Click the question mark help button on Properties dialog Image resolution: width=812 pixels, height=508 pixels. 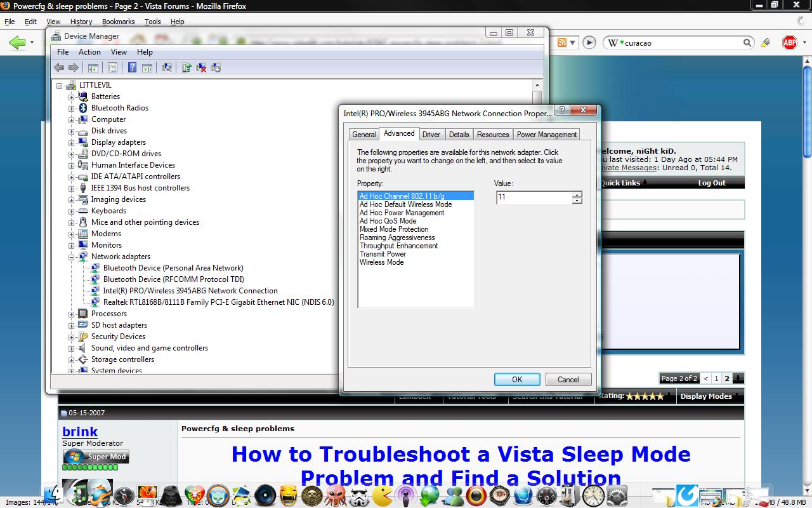[x=561, y=110]
